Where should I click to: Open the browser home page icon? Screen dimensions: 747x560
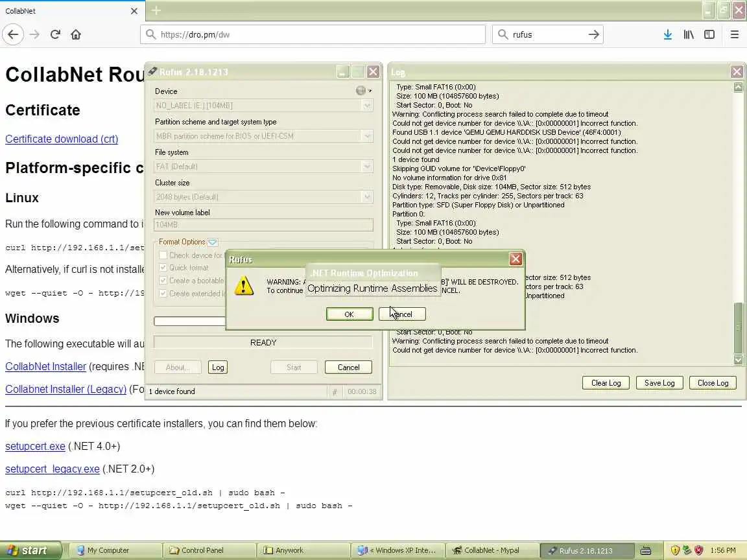[x=76, y=34]
